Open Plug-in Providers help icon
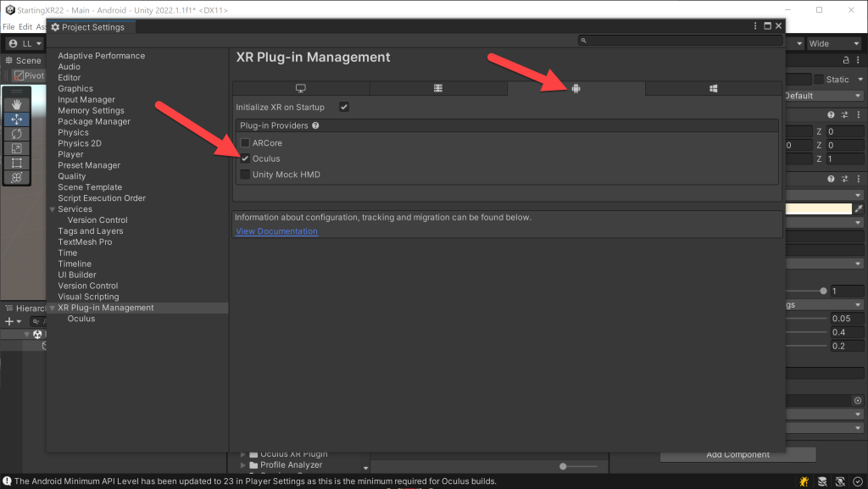Screen dimensions: 868x489 (315, 125)
